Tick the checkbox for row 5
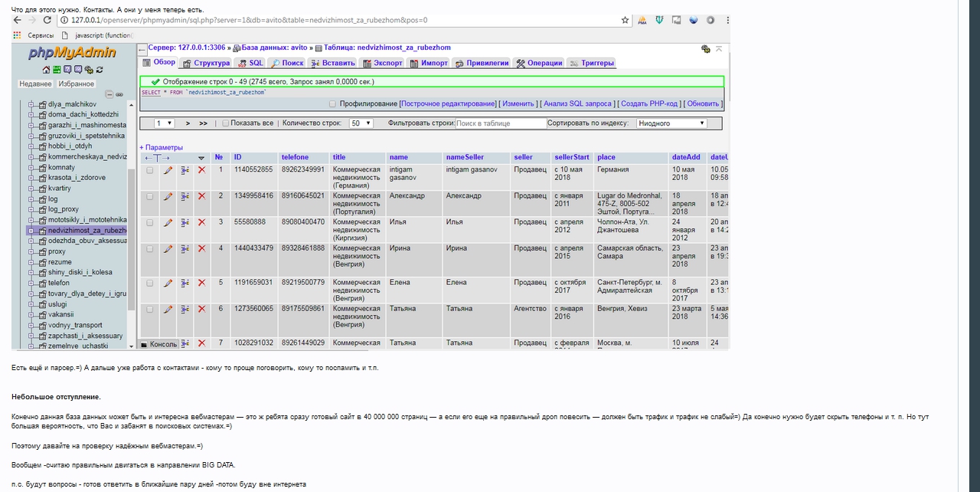The image size is (980, 492). (150, 283)
